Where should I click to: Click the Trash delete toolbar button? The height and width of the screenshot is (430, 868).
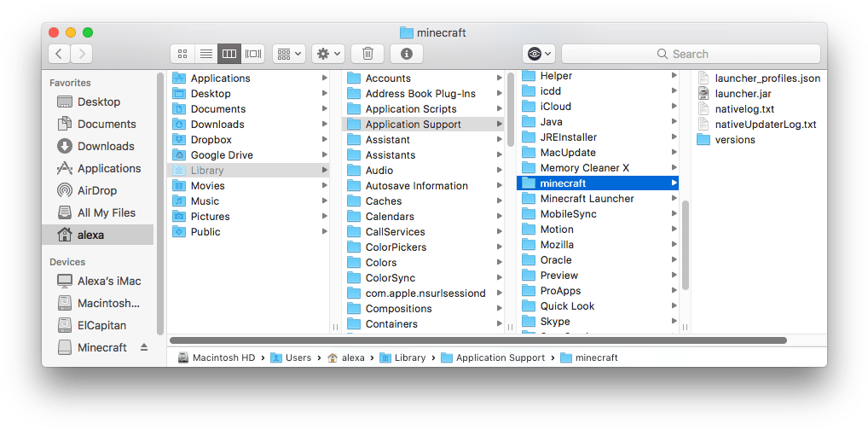click(x=367, y=54)
